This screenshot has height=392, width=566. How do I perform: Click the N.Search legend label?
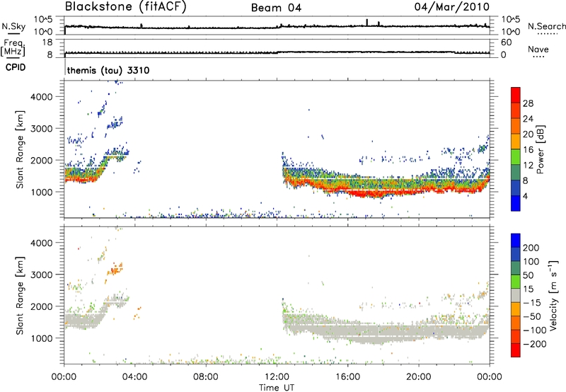tap(546, 26)
